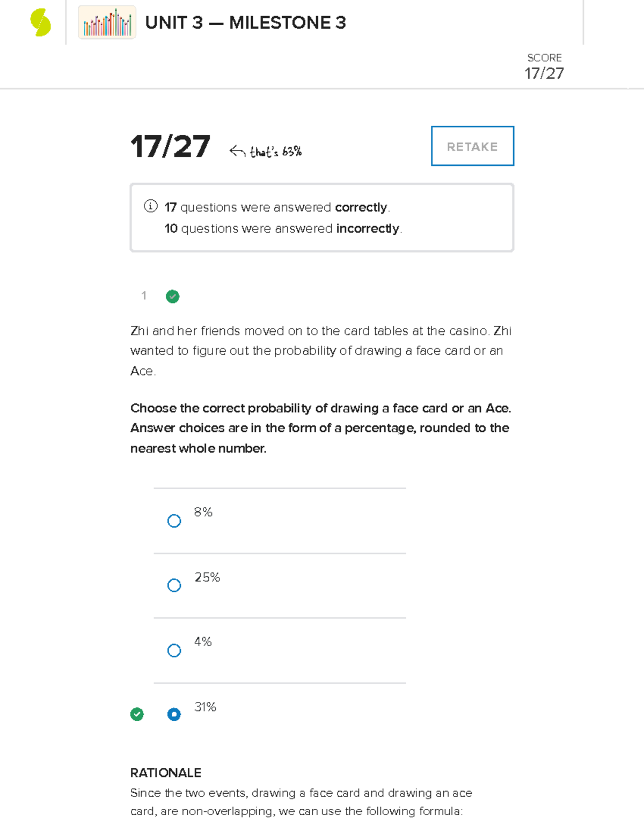
Task: Click the 10 questions answered incorrectly line
Action: tap(283, 229)
